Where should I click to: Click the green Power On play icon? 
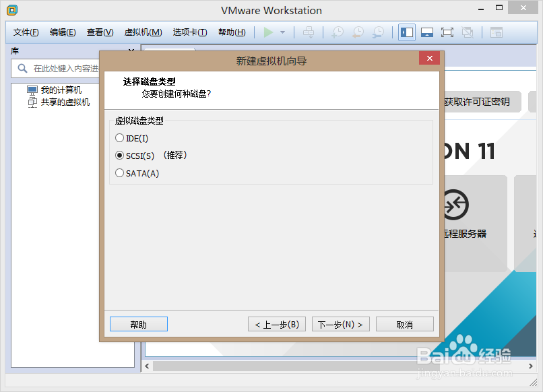coord(268,32)
